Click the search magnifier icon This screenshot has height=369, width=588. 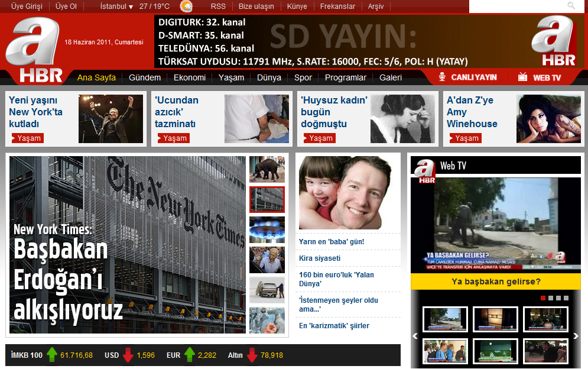pos(571,5)
